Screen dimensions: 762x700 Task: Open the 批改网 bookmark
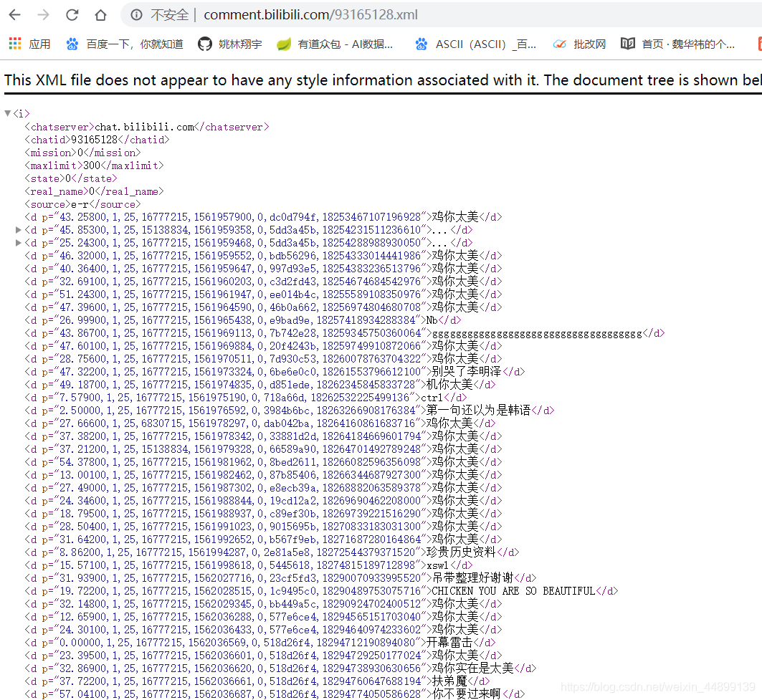579,44
